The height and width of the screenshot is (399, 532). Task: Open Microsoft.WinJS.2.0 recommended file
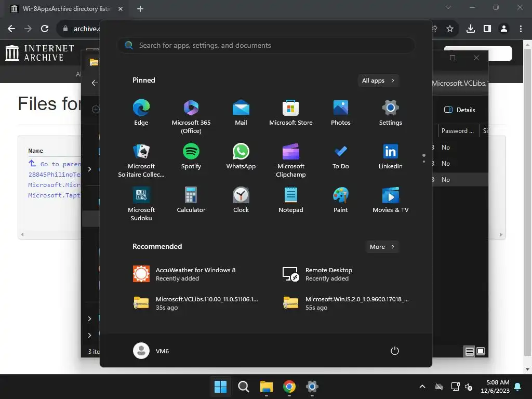tap(346, 303)
